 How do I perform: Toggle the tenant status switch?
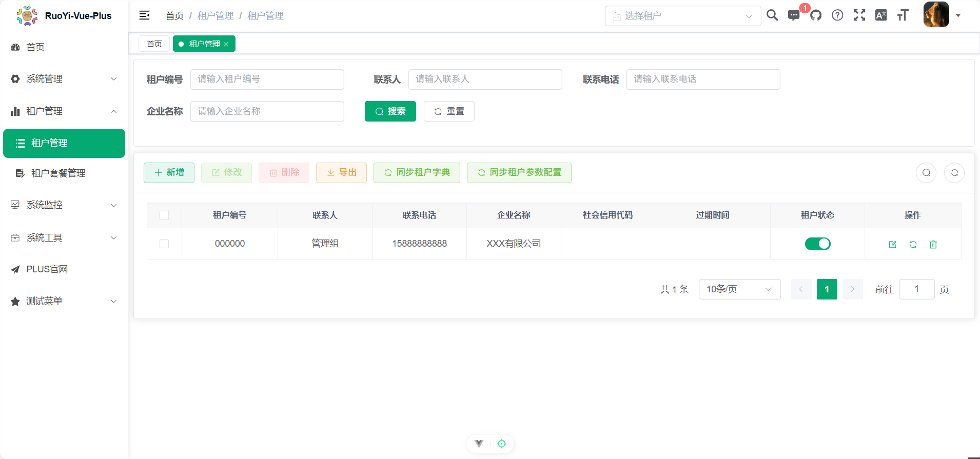tap(817, 244)
